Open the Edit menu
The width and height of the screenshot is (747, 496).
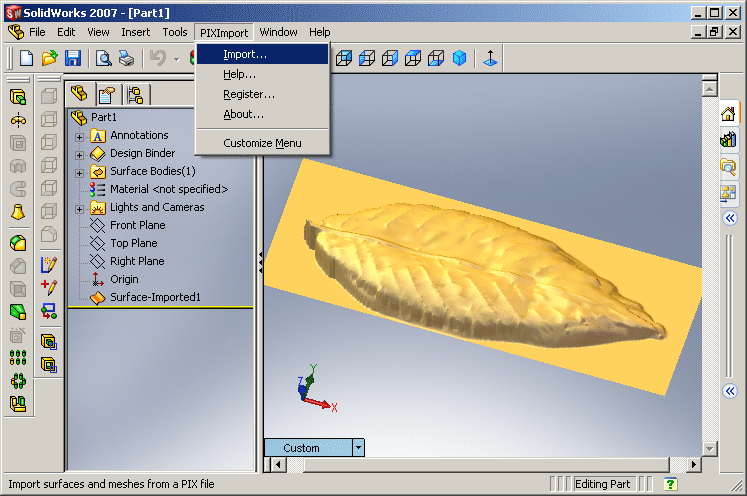click(x=66, y=32)
